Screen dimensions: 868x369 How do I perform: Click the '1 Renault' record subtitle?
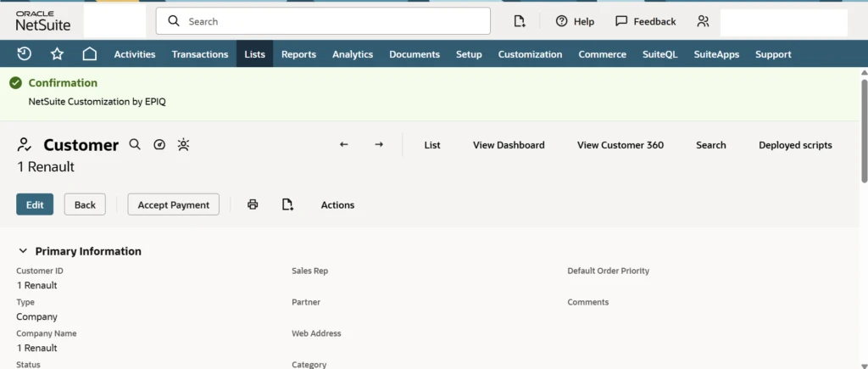point(46,167)
